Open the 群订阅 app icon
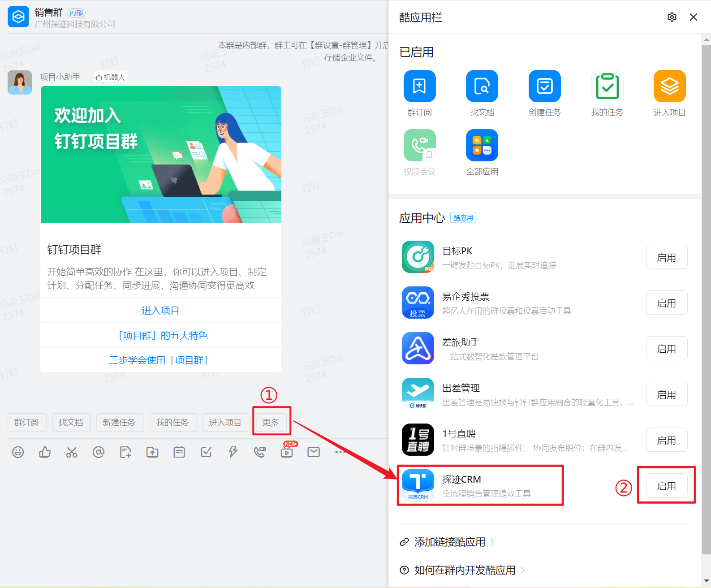Screen dimensions: 711x588 [419, 86]
